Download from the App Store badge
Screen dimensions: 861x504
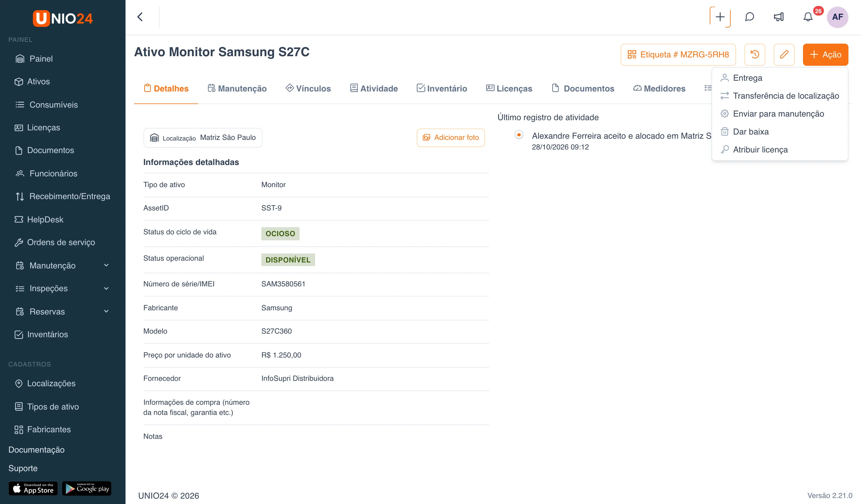coord(33,489)
